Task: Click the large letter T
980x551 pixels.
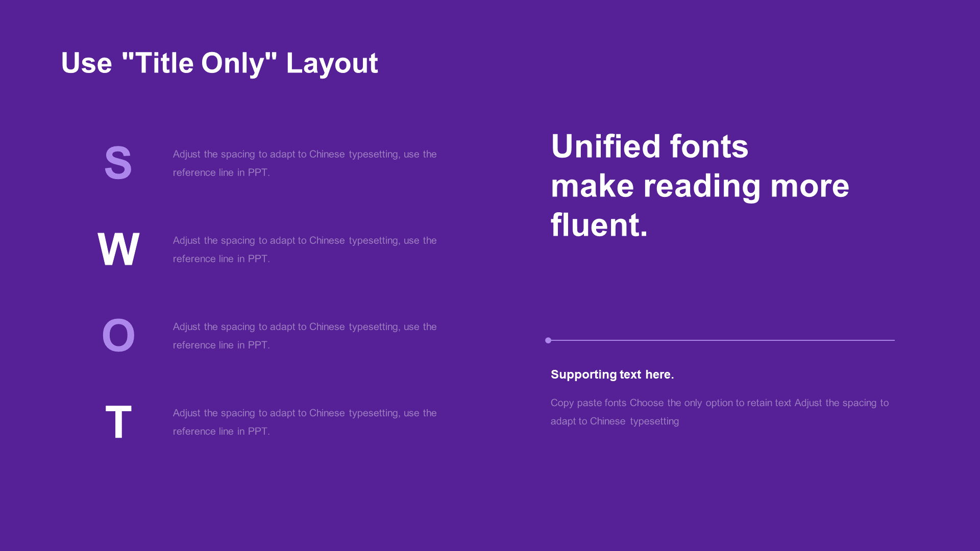Action: point(118,421)
